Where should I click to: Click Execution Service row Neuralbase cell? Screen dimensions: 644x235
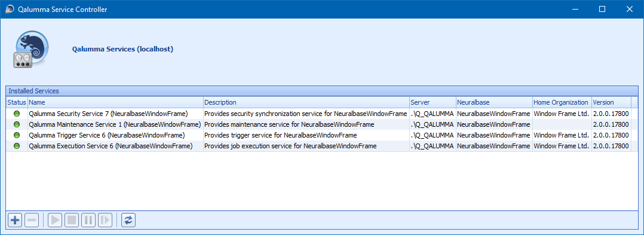point(494,146)
